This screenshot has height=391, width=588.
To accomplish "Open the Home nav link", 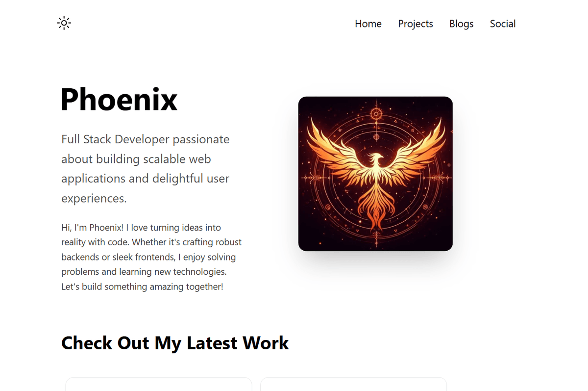I will tap(368, 24).
